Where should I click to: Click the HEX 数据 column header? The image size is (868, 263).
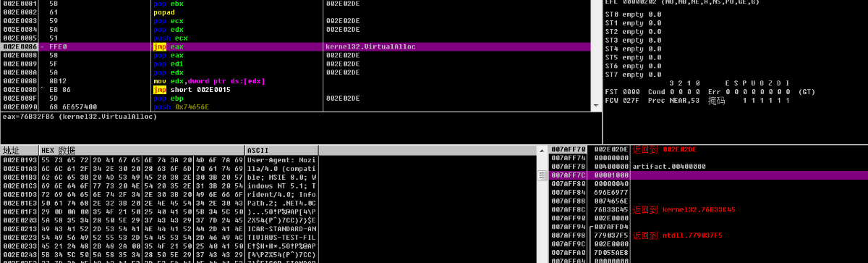[x=142, y=150]
